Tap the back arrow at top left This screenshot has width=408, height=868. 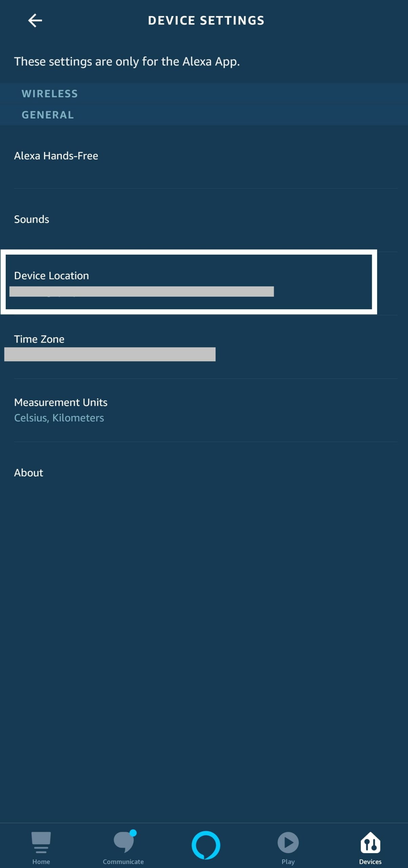[x=34, y=20]
